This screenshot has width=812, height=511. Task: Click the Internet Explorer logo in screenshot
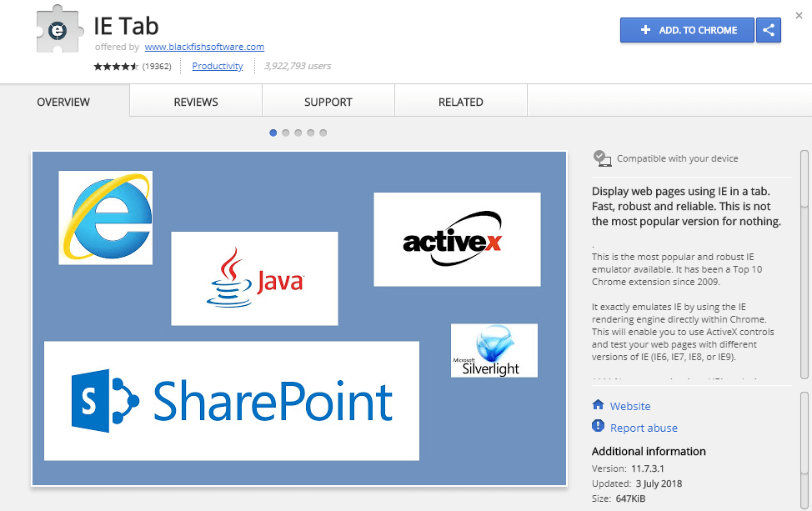(106, 218)
